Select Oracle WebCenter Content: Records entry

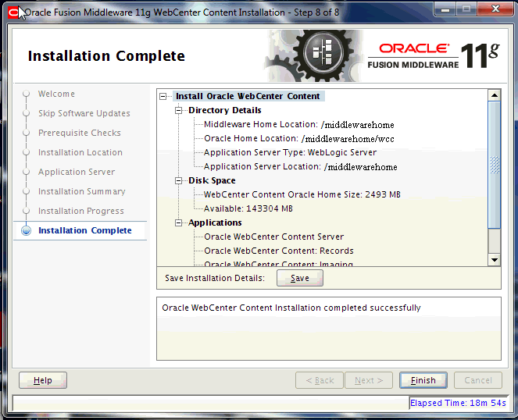click(279, 251)
